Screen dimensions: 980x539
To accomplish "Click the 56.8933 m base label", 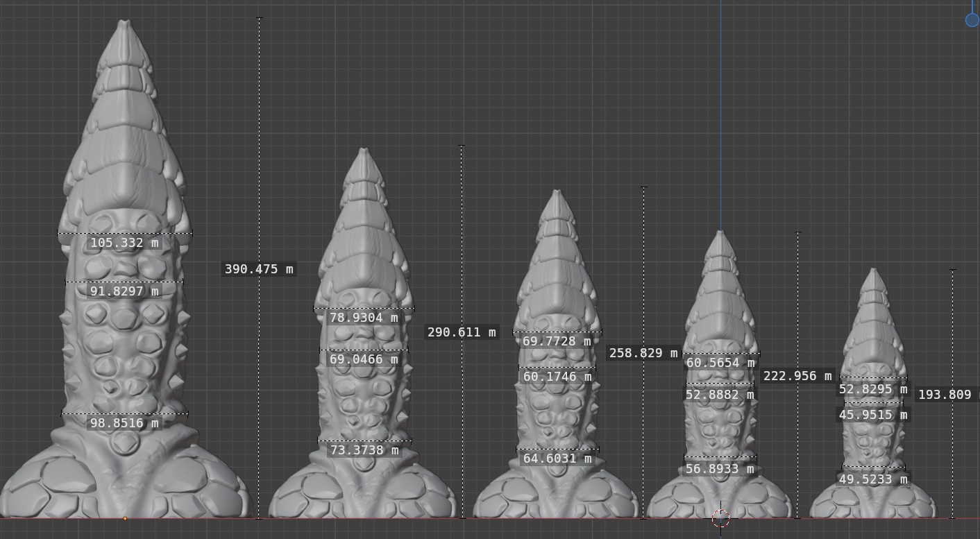I will (720, 469).
